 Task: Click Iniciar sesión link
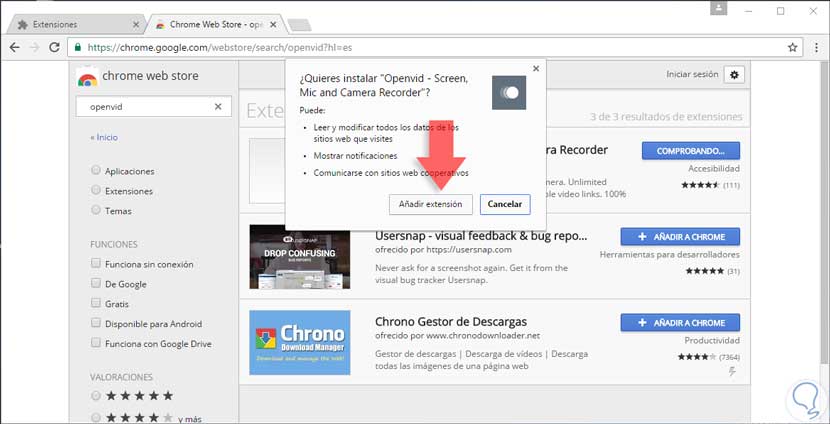click(x=692, y=74)
